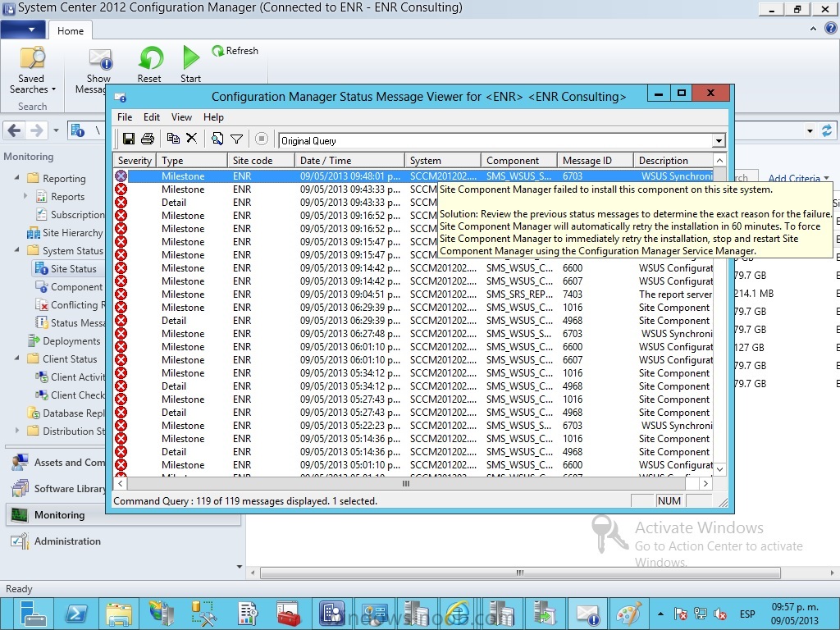Launch PowerShell from the taskbar

click(x=75, y=614)
